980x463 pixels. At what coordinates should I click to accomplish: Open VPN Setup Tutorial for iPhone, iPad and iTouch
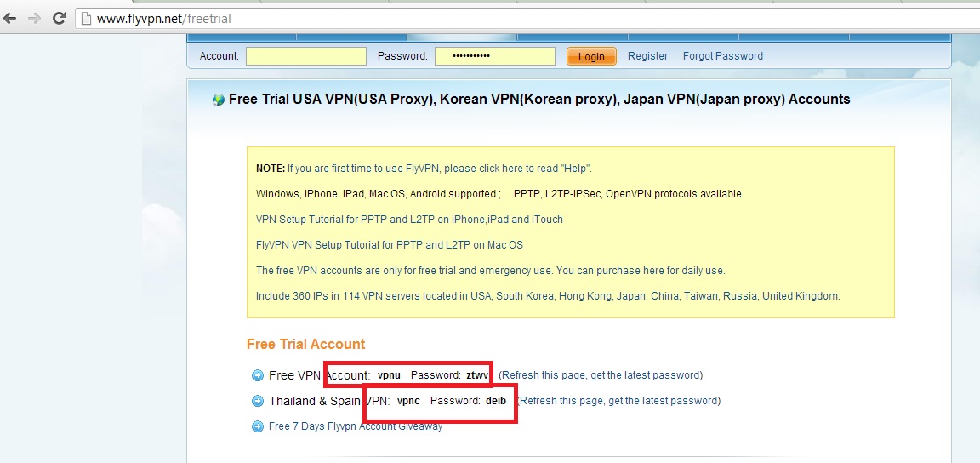pos(409,220)
